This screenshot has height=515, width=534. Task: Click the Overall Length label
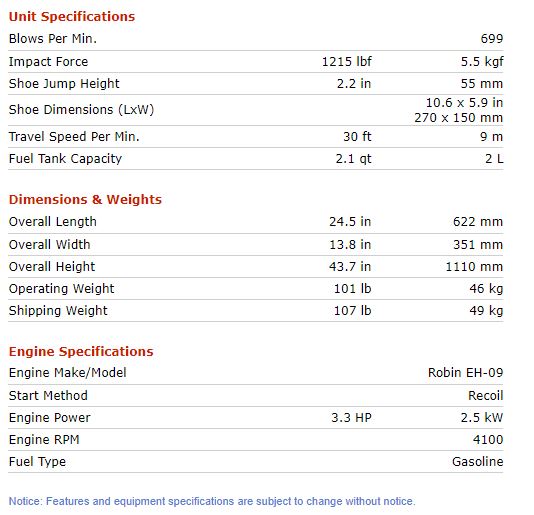click(x=53, y=222)
